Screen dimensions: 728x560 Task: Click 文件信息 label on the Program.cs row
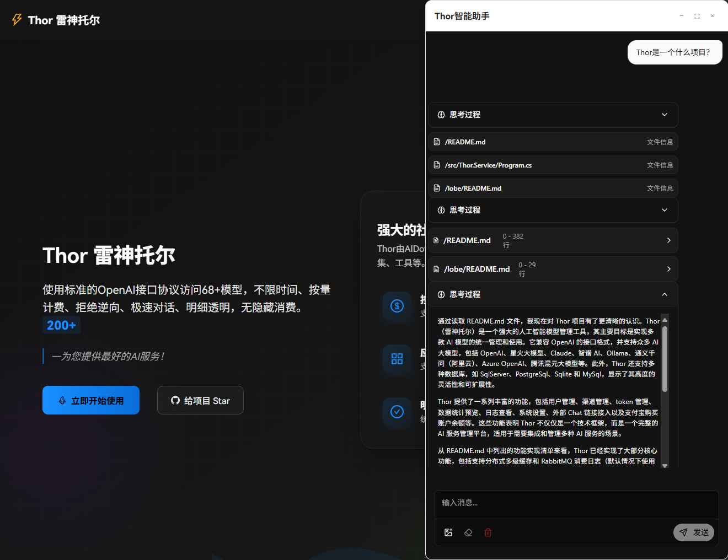(660, 165)
